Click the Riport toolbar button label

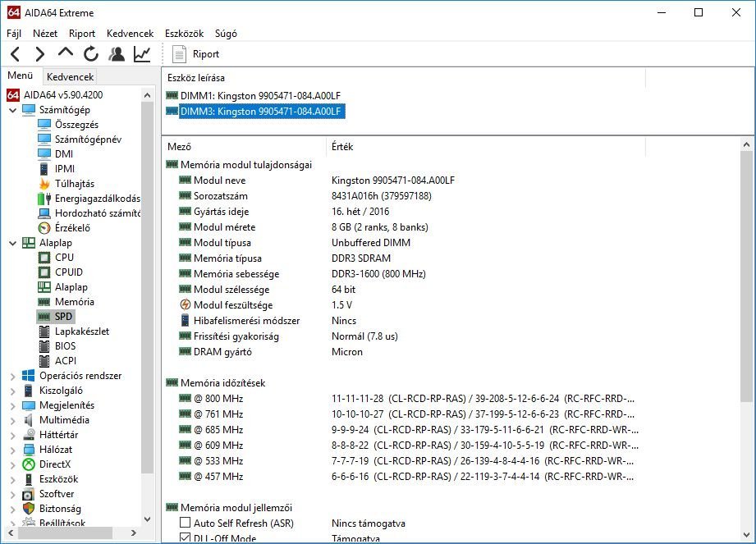point(206,54)
